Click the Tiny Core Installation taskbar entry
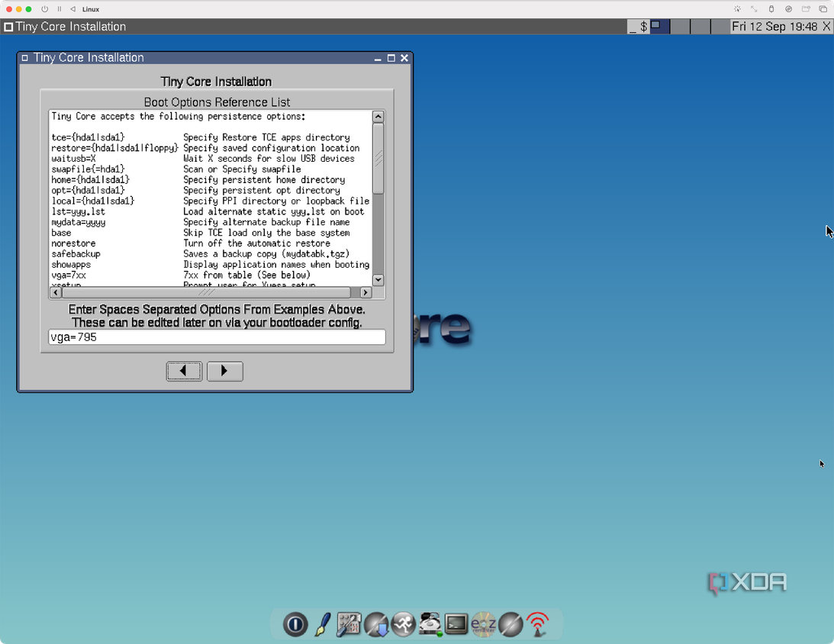This screenshot has height=644, width=834. point(65,27)
